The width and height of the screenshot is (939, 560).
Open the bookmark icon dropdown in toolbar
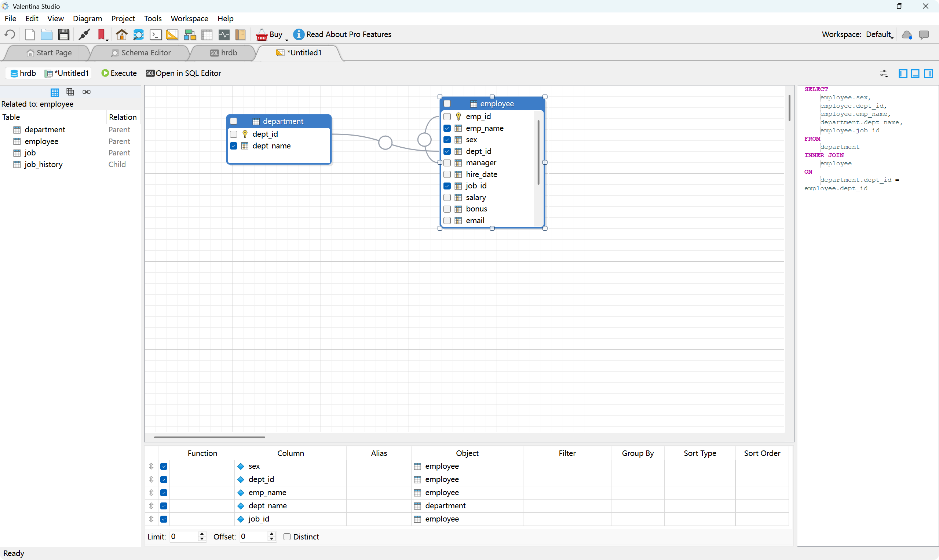(x=107, y=39)
